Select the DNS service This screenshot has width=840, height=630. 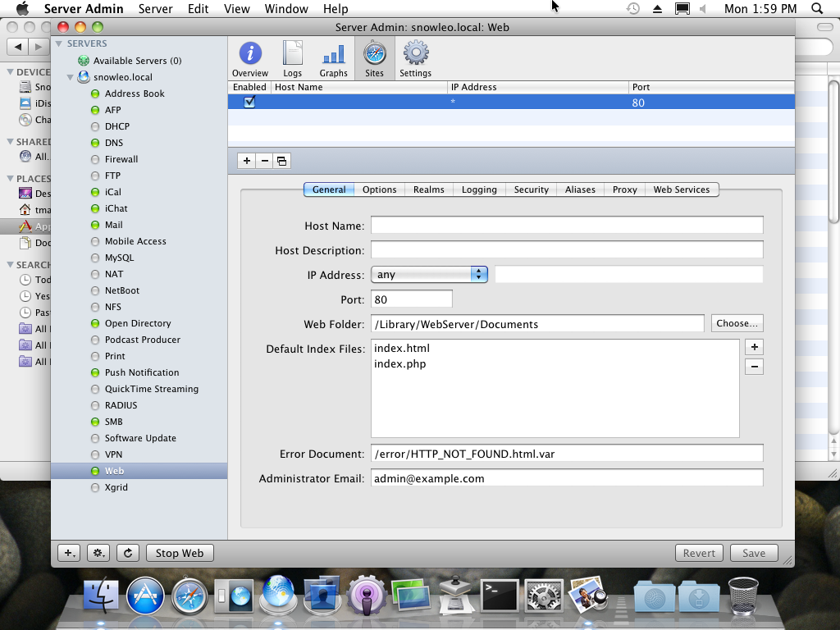point(113,143)
